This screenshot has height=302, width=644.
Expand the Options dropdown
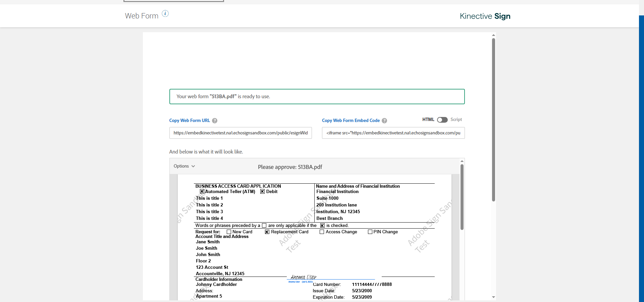[184, 166]
